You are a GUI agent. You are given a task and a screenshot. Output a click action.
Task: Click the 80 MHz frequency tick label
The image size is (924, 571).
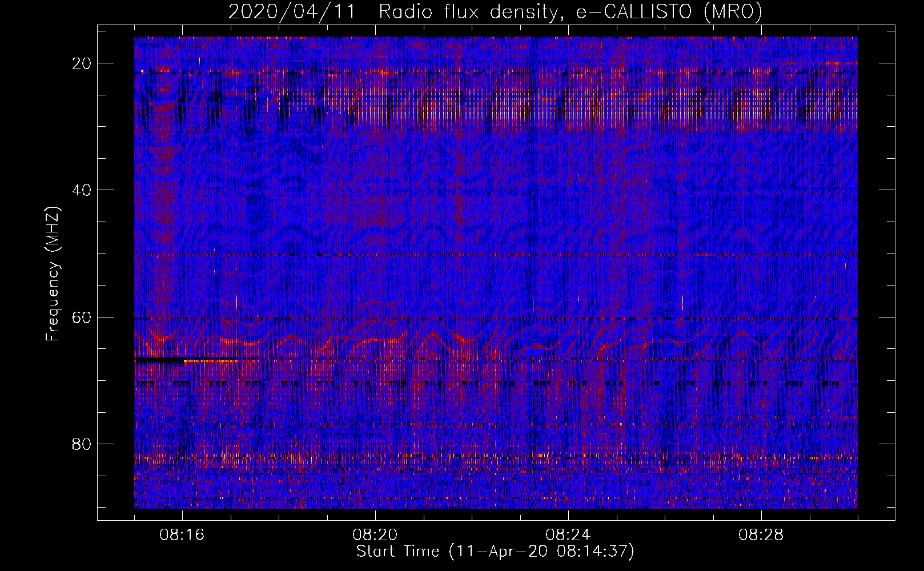(x=82, y=444)
